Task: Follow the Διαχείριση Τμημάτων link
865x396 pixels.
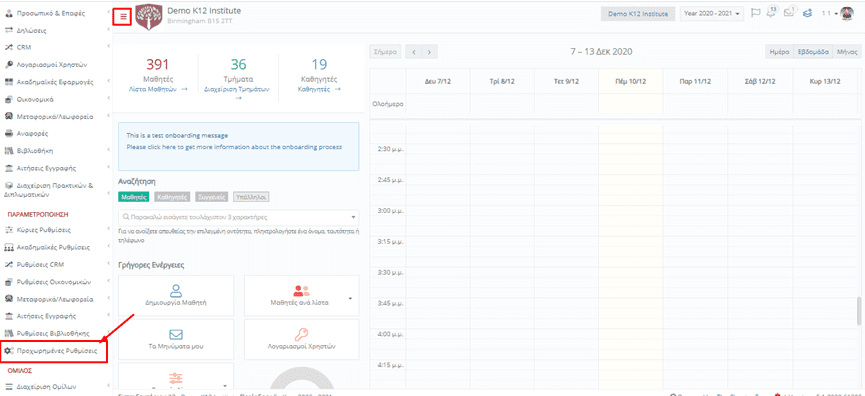Action: click(x=238, y=92)
